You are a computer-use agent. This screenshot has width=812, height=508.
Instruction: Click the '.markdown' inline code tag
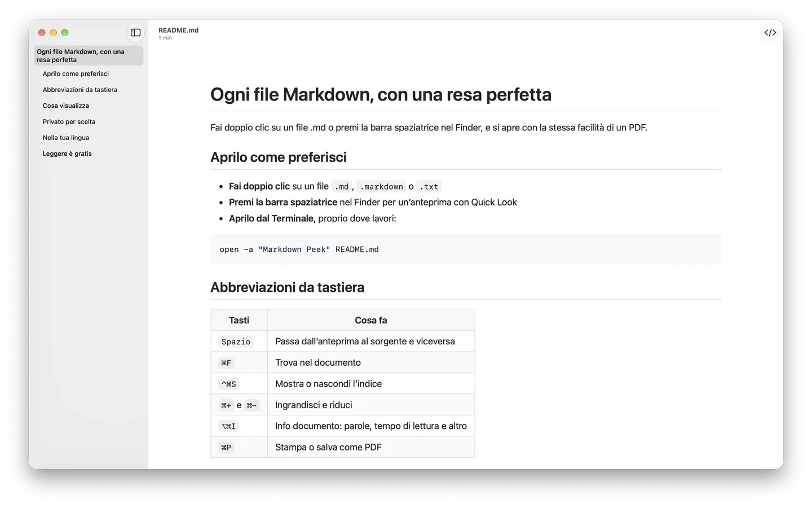tap(382, 187)
